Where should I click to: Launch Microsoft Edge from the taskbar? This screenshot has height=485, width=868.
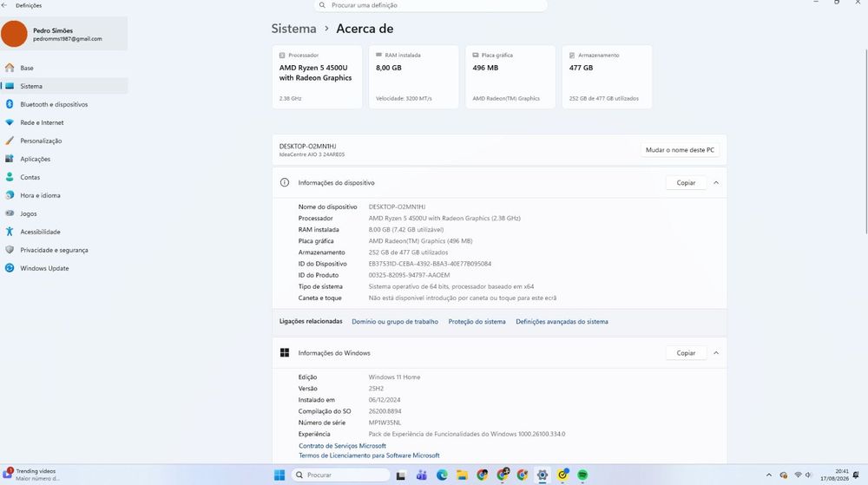(442, 475)
